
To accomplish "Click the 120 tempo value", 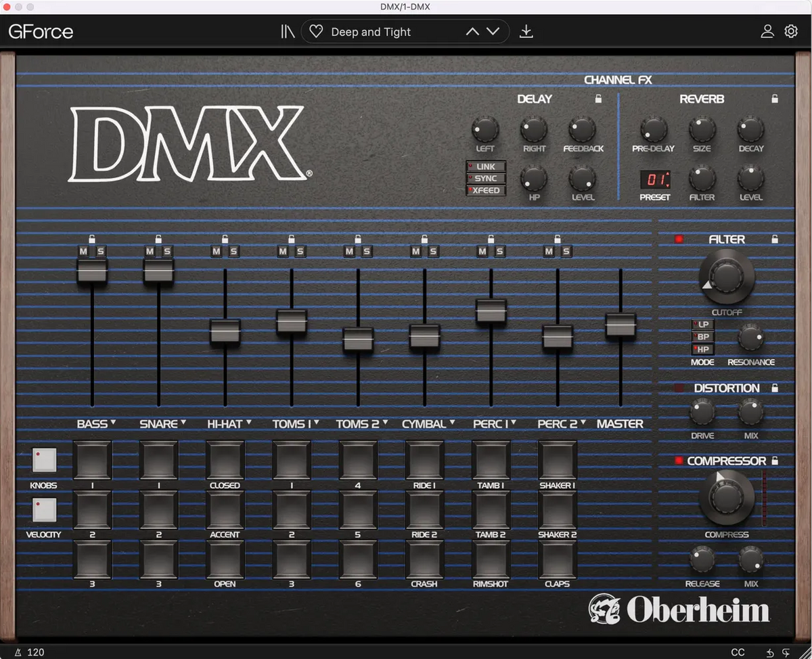I will (x=36, y=653).
